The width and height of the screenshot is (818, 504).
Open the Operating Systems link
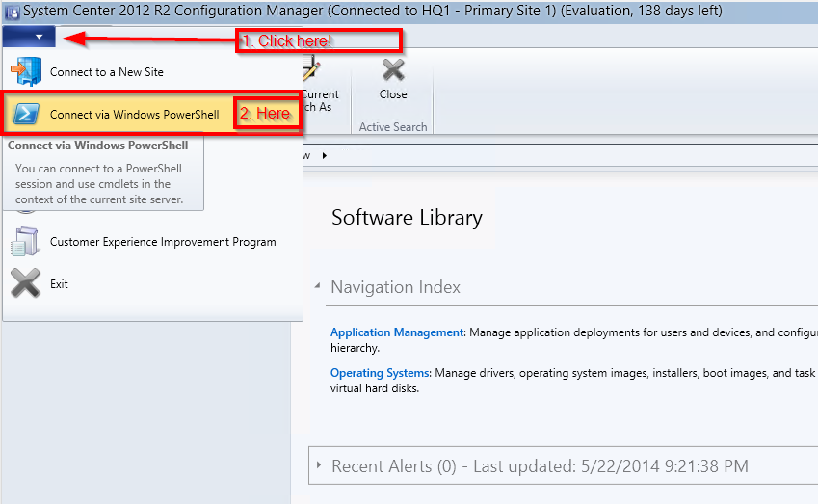(380, 373)
